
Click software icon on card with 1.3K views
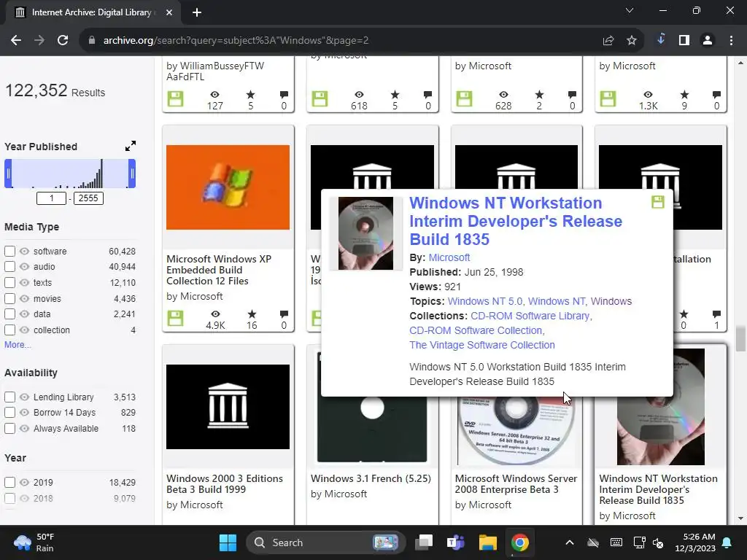pos(608,98)
